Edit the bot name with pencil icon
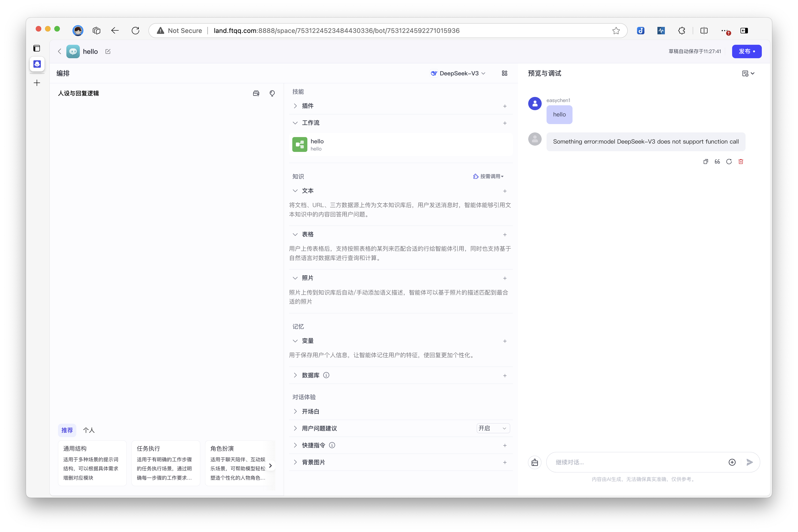Screen dimensions: 798x532 point(108,51)
